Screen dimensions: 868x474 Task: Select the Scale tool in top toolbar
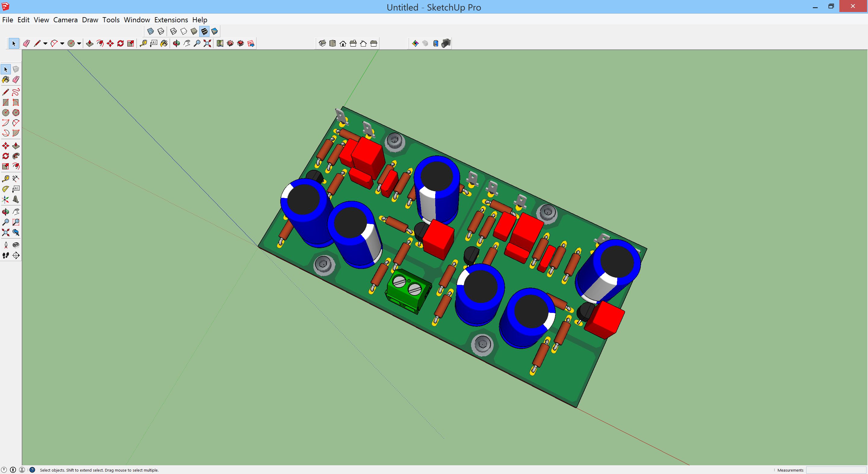click(x=131, y=43)
